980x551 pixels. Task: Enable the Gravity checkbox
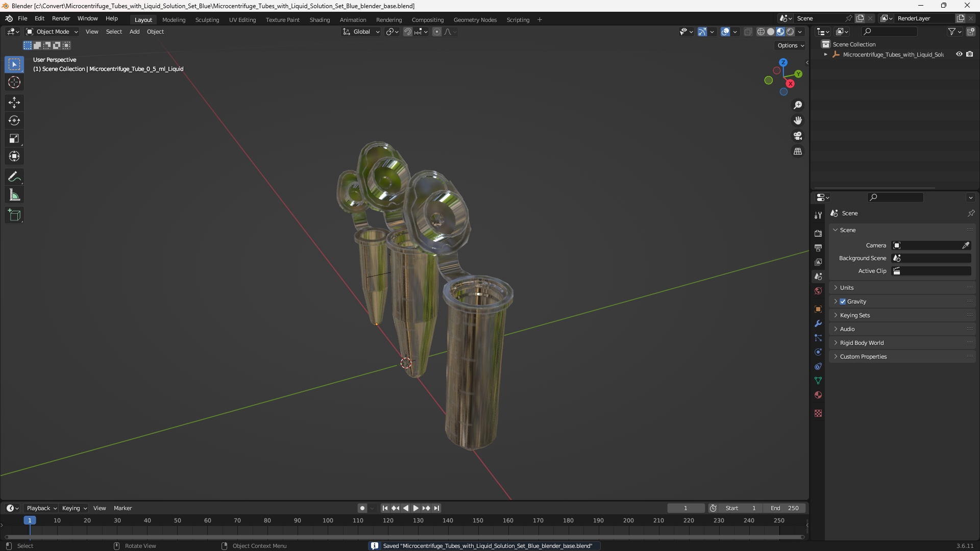click(843, 302)
